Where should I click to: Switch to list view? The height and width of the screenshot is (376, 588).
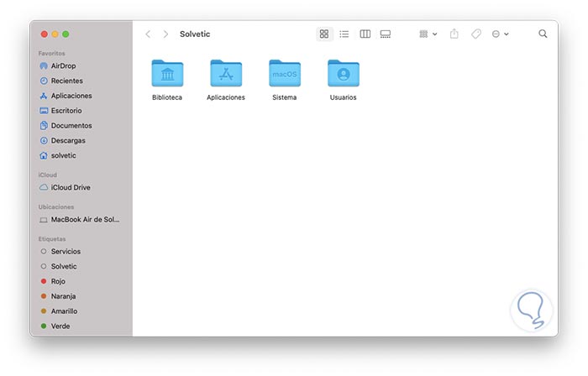[x=344, y=34]
